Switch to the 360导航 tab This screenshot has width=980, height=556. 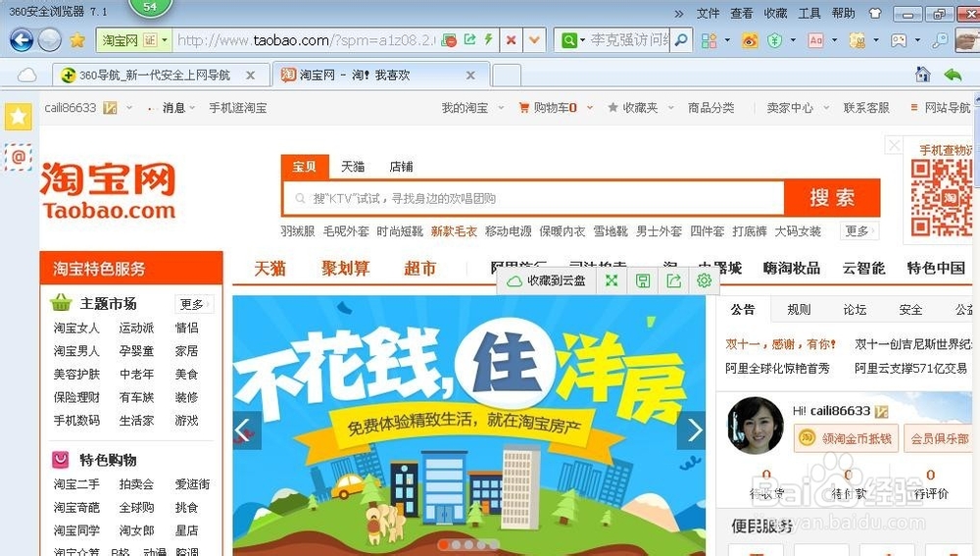pos(155,76)
